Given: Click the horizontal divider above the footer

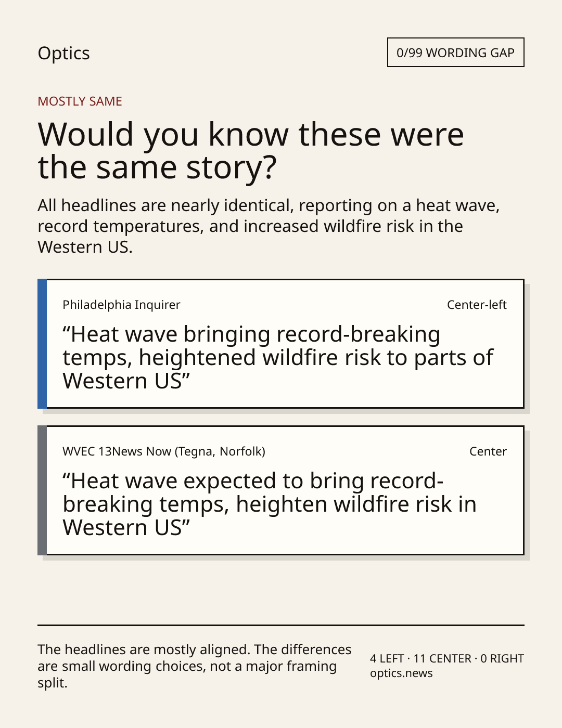Looking at the screenshot, I should (280, 625).
